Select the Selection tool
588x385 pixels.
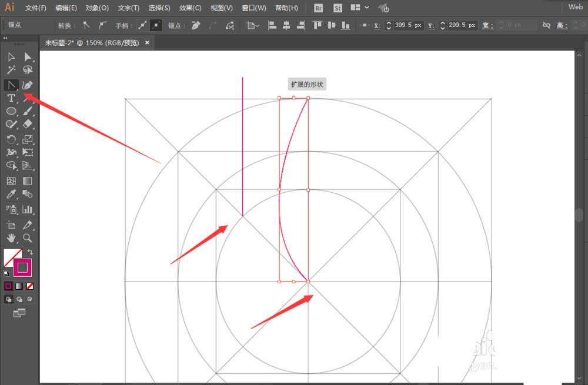pyautogui.click(x=11, y=57)
